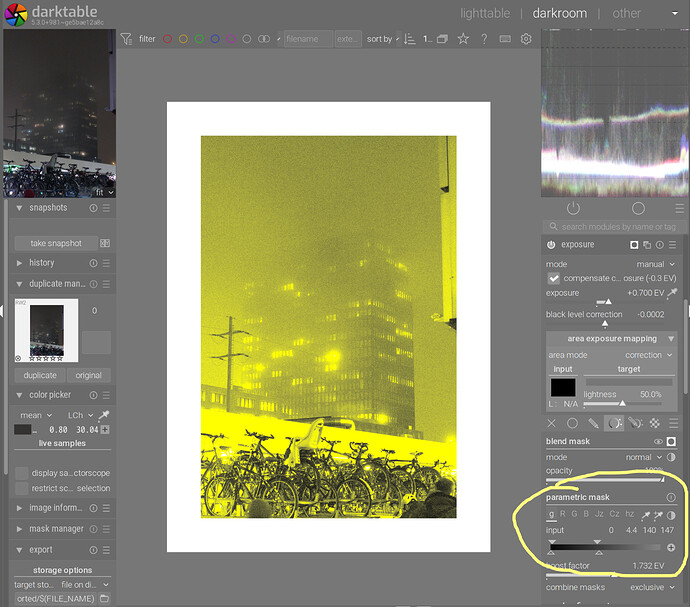
Task: Click the filename filter input field
Action: click(307, 39)
